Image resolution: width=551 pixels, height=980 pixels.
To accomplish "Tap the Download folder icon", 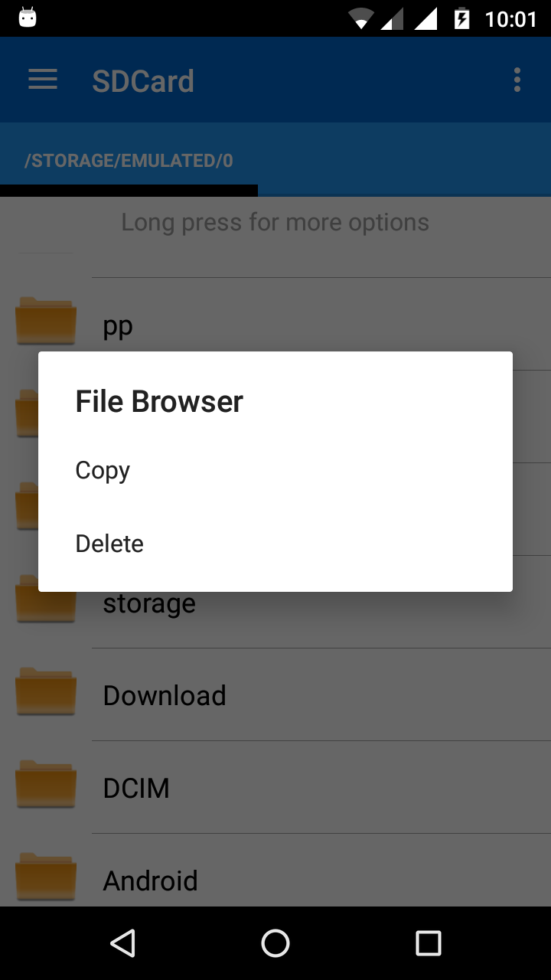I will click(x=46, y=691).
